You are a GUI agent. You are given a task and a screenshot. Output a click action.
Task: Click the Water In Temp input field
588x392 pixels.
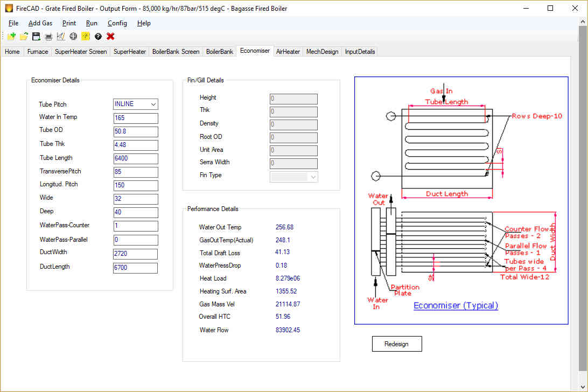[x=135, y=118]
